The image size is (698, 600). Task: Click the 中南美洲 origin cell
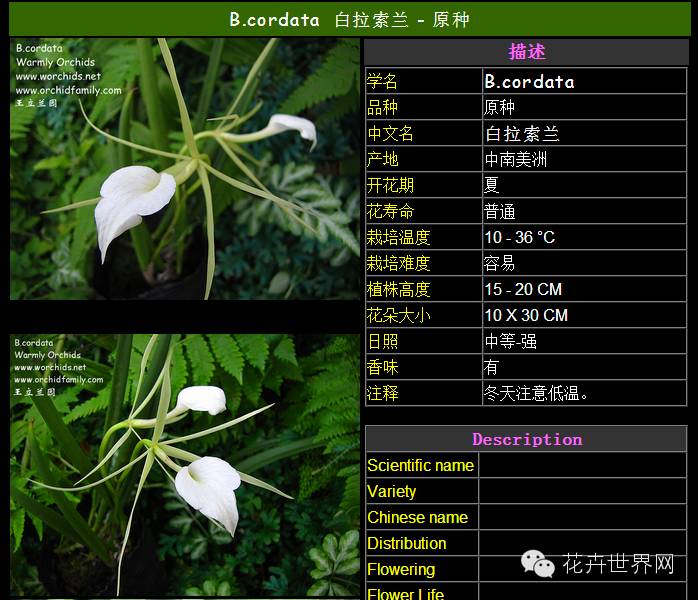[515, 159]
